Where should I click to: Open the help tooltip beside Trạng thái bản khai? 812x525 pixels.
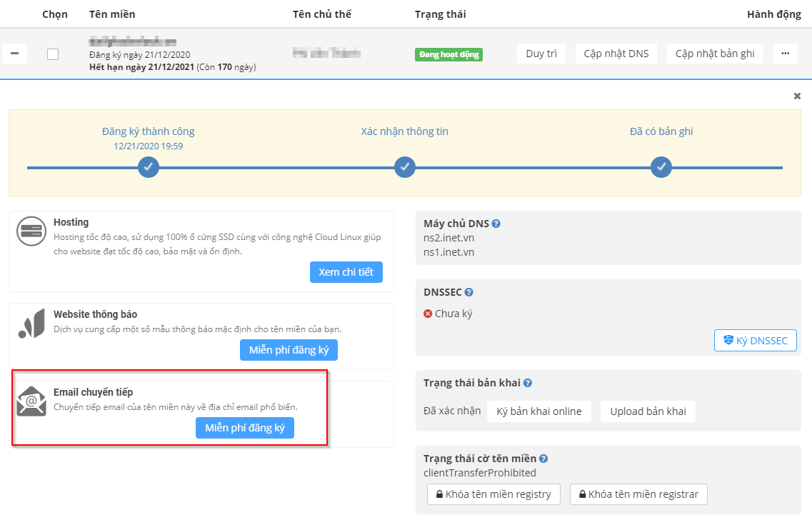[527, 383]
